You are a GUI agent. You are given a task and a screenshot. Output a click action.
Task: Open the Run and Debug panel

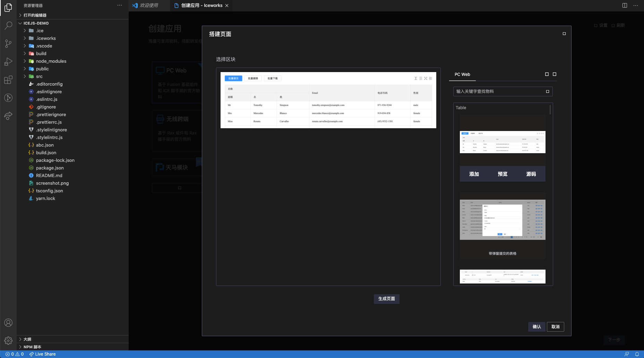click(8, 62)
